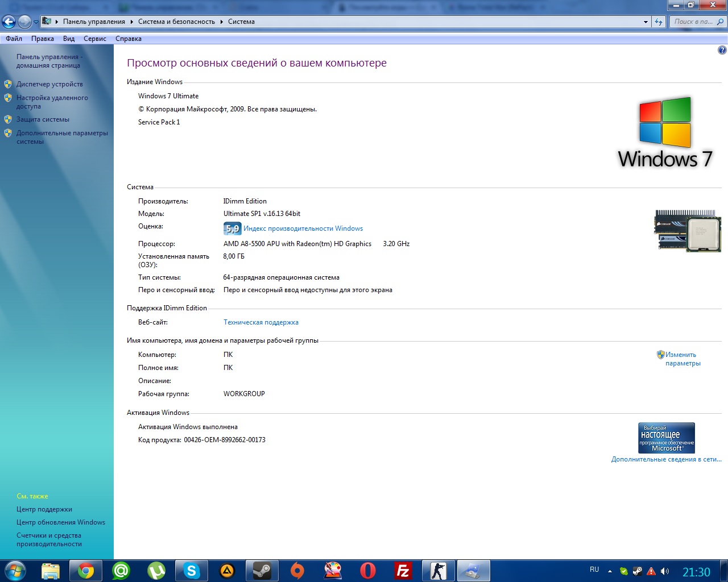Click the genuine Microsoft software badge
Image resolution: width=728 pixels, height=582 pixels.
click(667, 438)
